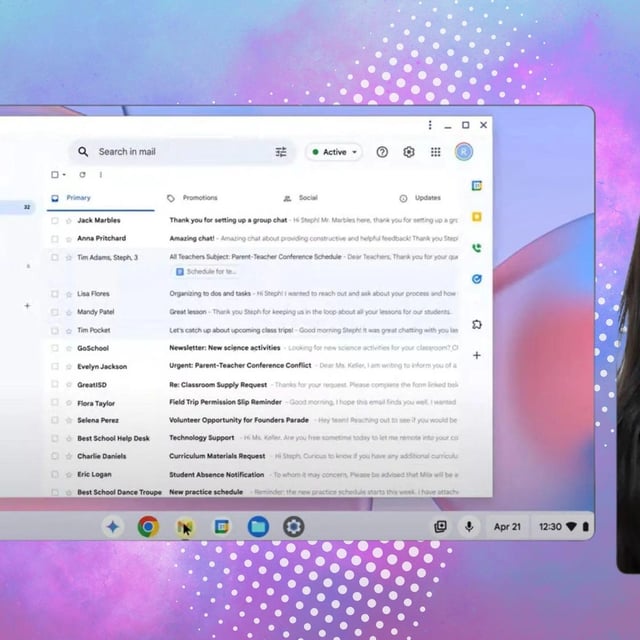
Task: Open status tray showing 12:30
Action: pyautogui.click(x=563, y=527)
